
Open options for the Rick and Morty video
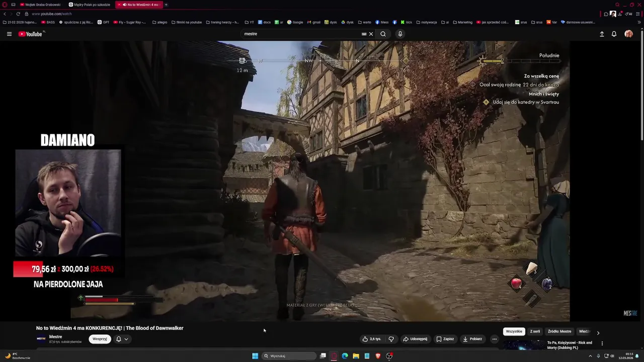pos(602,343)
